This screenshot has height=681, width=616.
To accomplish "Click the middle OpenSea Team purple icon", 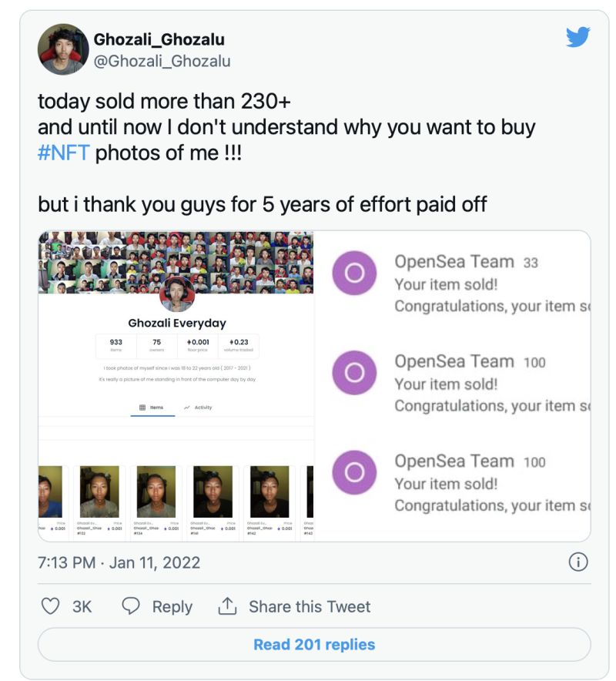I will tap(354, 373).
